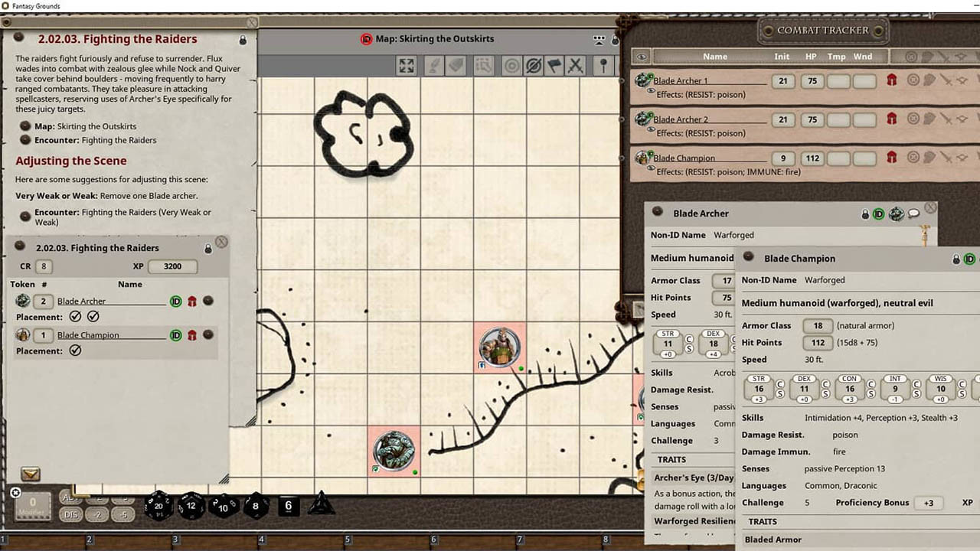Select the pin pointer tool on map toolbar
Image resolution: width=980 pixels, height=551 pixels.
(603, 66)
